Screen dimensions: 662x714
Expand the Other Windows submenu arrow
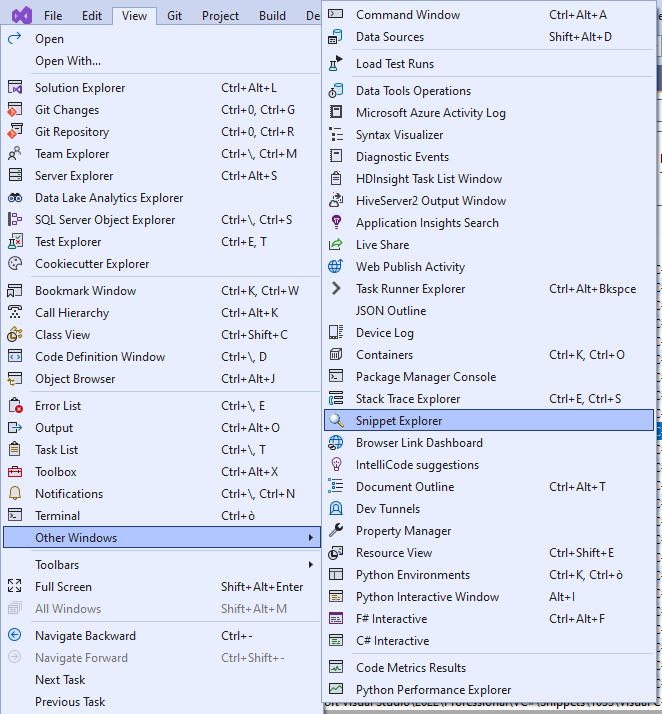[311, 537]
